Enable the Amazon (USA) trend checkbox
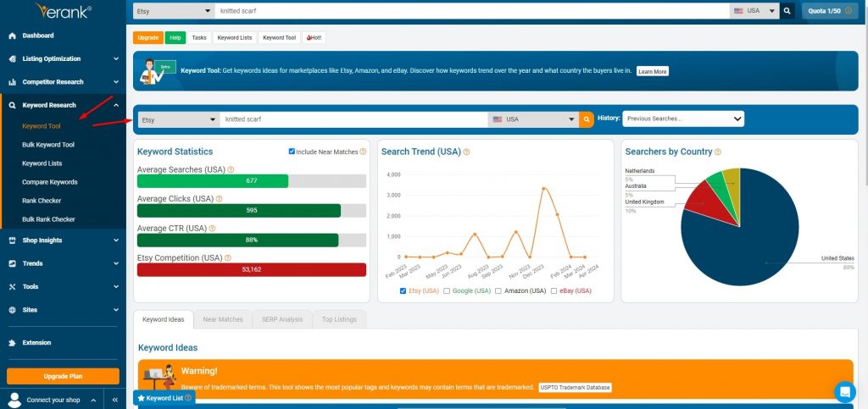 point(498,290)
